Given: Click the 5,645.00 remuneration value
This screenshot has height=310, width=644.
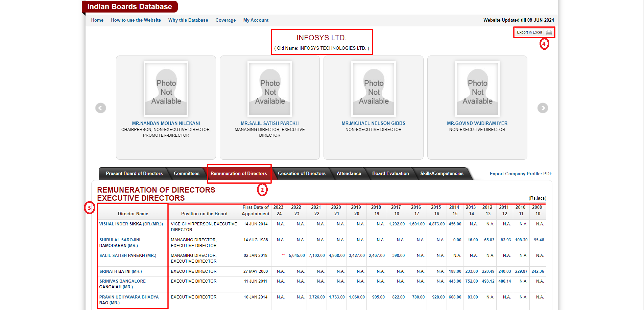Looking at the screenshot, I should pos(297,256).
